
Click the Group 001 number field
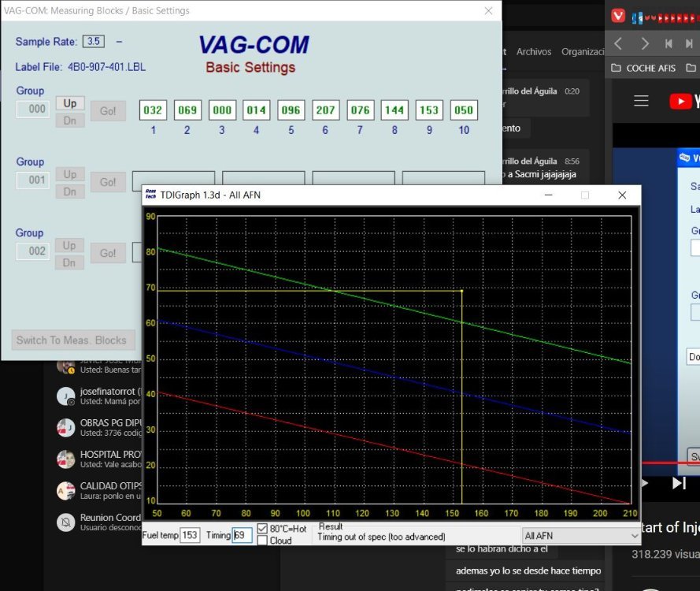point(33,180)
